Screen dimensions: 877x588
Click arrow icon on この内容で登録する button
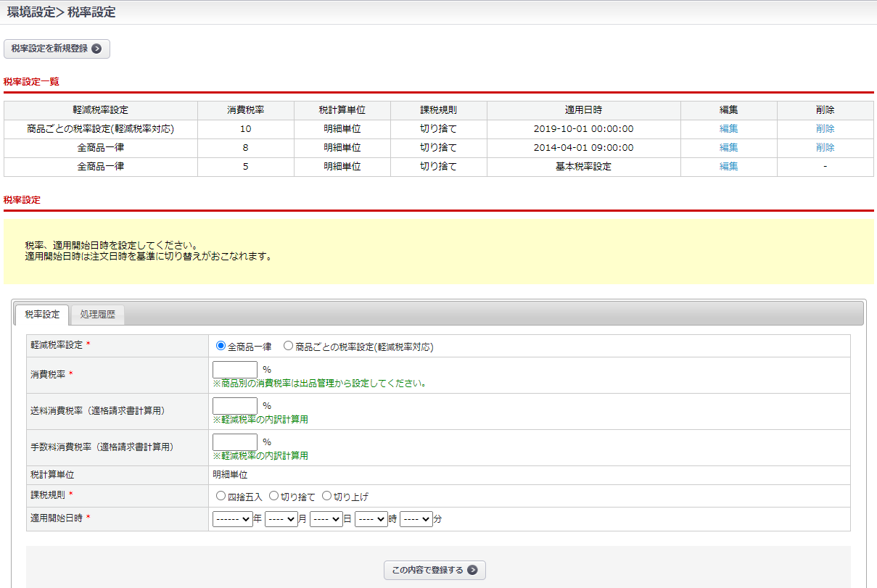click(472, 570)
